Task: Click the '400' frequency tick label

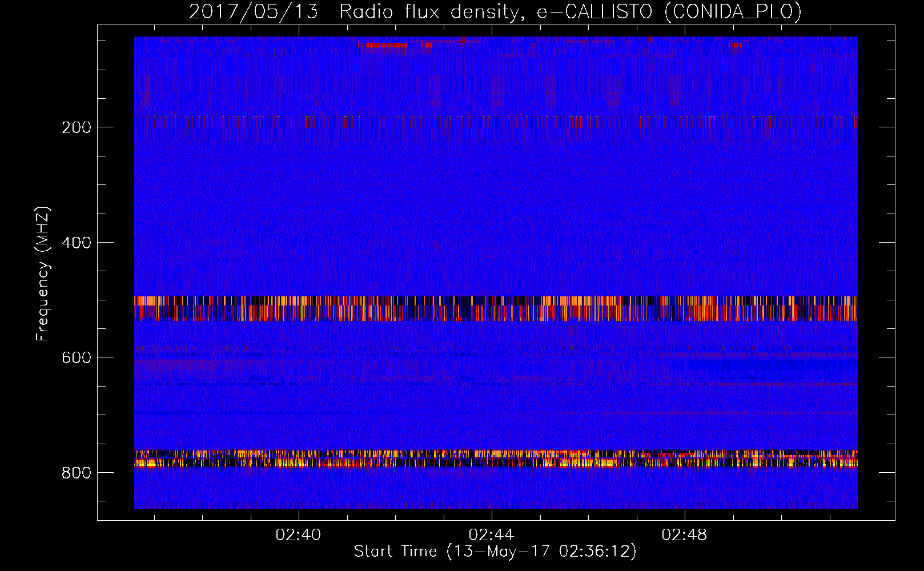Action: [77, 243]
